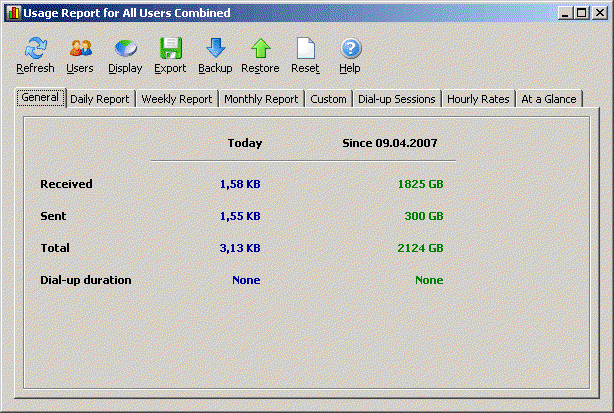
Task: Select the Weekly Report tab
Action: [x=177, y=99]
